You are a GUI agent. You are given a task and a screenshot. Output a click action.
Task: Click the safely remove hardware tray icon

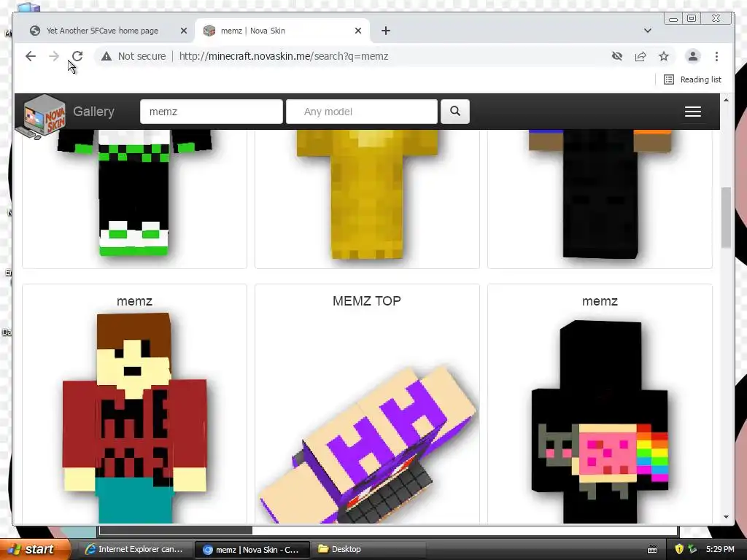pos(692,549)
